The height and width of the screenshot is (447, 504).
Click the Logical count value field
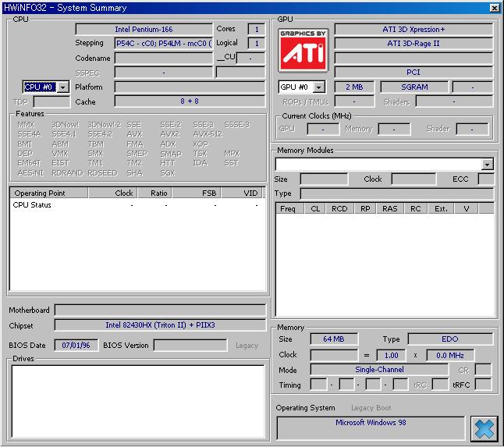coord(257,44)
